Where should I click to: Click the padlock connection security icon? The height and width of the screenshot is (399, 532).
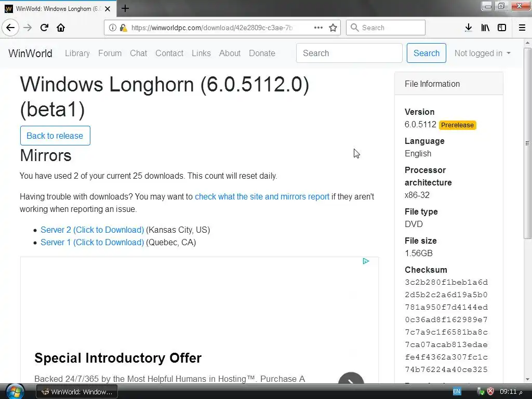coord(123,28)
